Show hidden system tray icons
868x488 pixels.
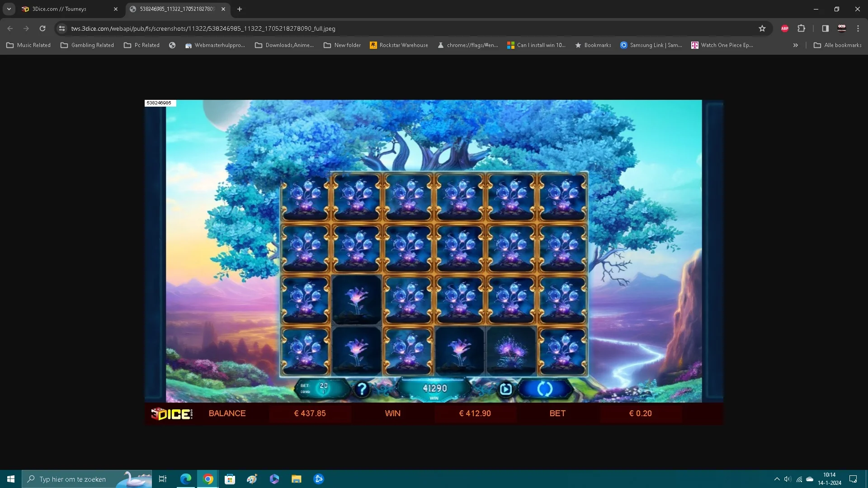click(777, 479)
